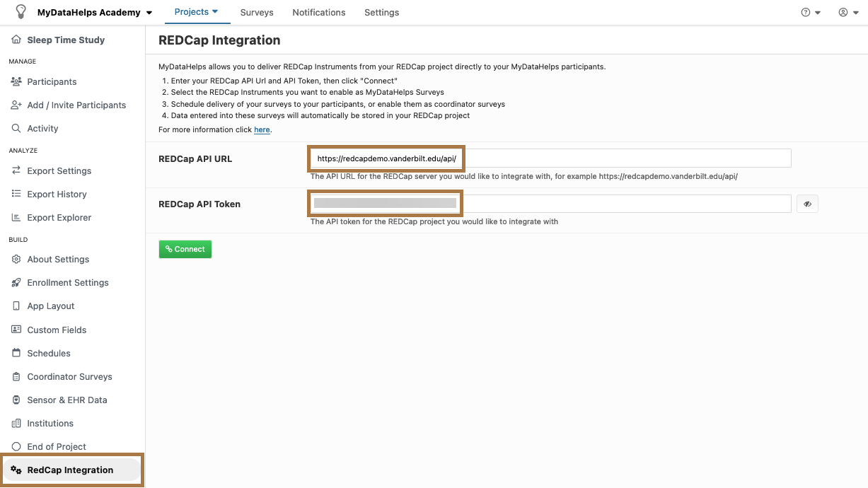Click the Sleep Time Study home icon
Viewport: 868px width, 488px height.
coord(16,40)
